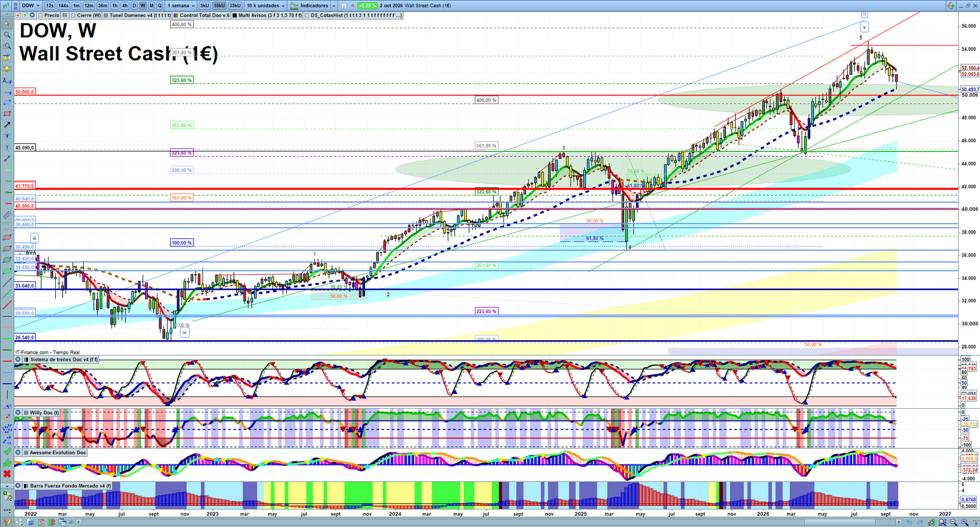Toggle the 5kU view button
The image size is (980, 527).
point(205,6)
